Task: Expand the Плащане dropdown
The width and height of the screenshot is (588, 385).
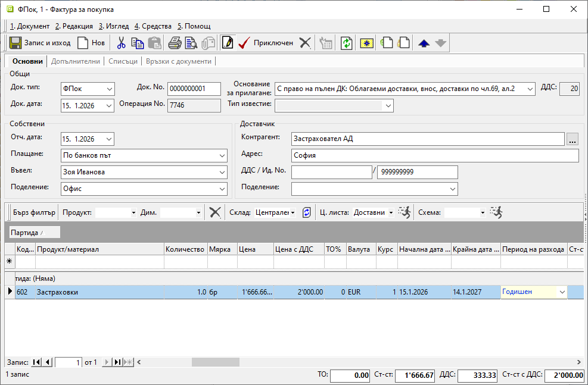Action: click(222, 156)
